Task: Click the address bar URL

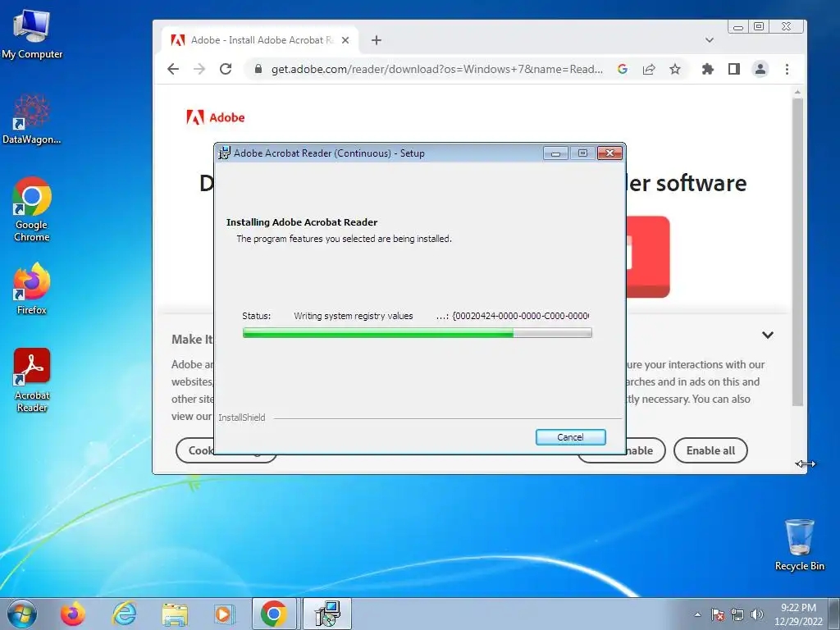Action: coord(436,69)
